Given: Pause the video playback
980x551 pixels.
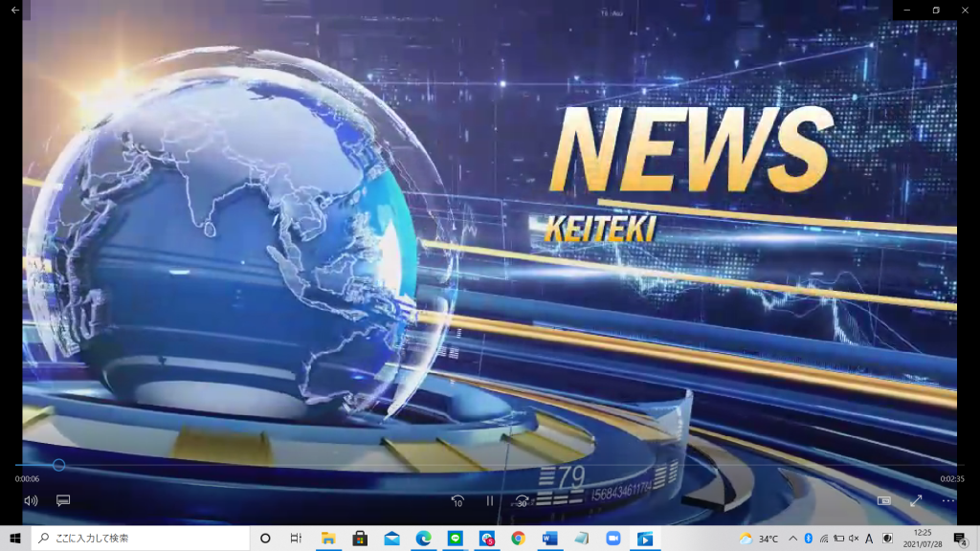Looking at the screenshot, I should pyautogui.click(x=489, y=500).
